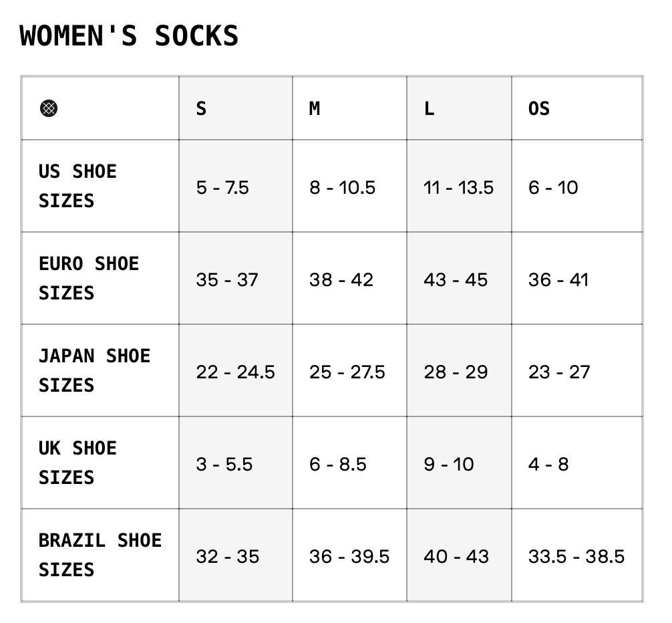Screen dimensions: 672x623
Task: Select the Japan small cell 22 - 24.5
Action: 235,372
